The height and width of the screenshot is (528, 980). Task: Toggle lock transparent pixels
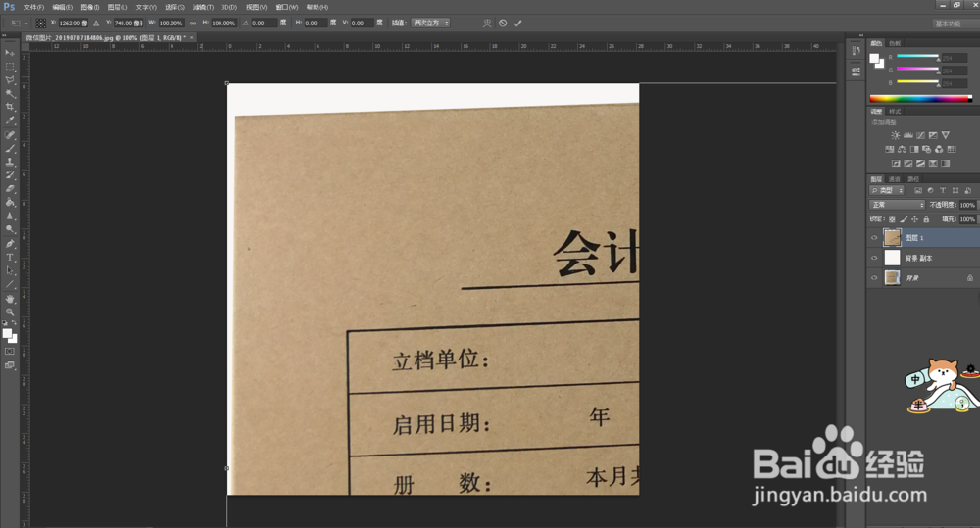point(892,219)
